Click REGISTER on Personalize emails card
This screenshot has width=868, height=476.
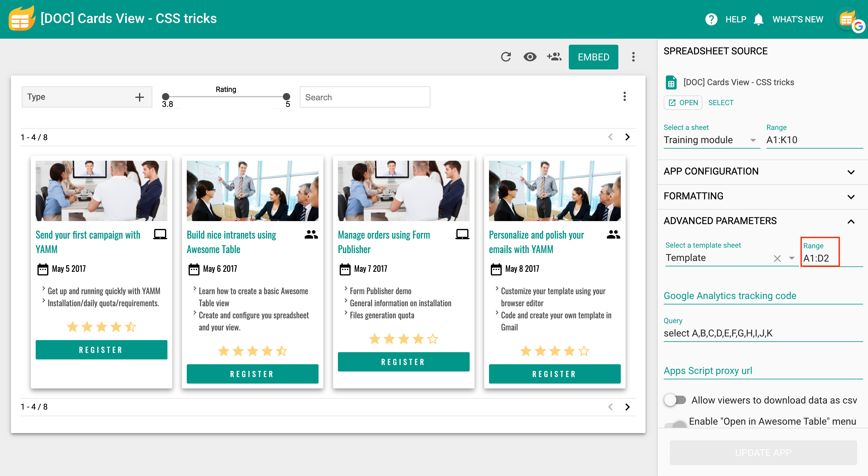(555, 374)
